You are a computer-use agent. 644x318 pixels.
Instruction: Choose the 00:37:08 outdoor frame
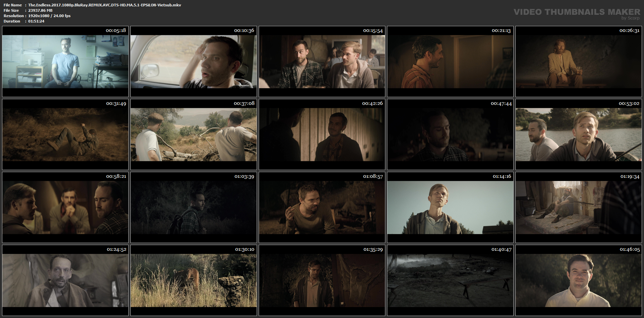pyautogui.click(x=194, y=134)
